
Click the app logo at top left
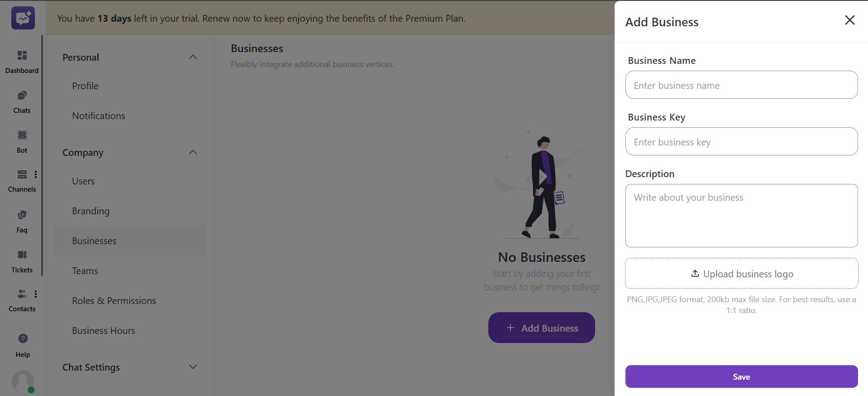pyautogui.click(x=23, y=18)
